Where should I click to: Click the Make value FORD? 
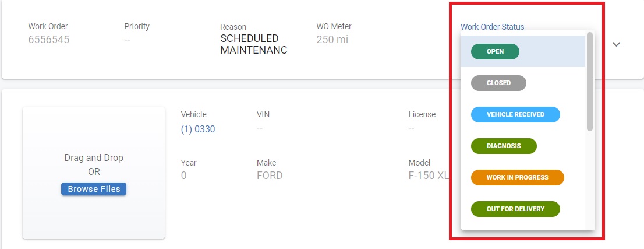270,175
